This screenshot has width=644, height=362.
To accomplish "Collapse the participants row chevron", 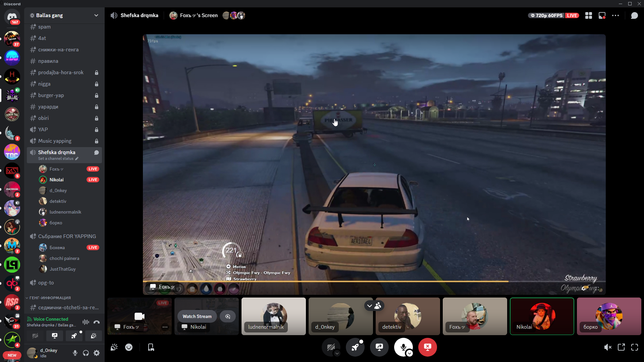I will (x=369, y=306).
